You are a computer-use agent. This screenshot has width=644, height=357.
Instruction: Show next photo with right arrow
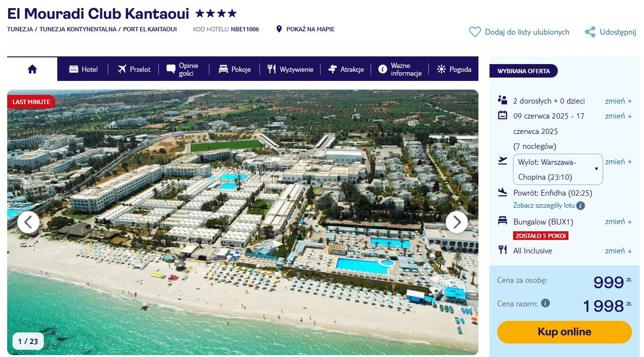pyautogui.click(x=457, y=222)
